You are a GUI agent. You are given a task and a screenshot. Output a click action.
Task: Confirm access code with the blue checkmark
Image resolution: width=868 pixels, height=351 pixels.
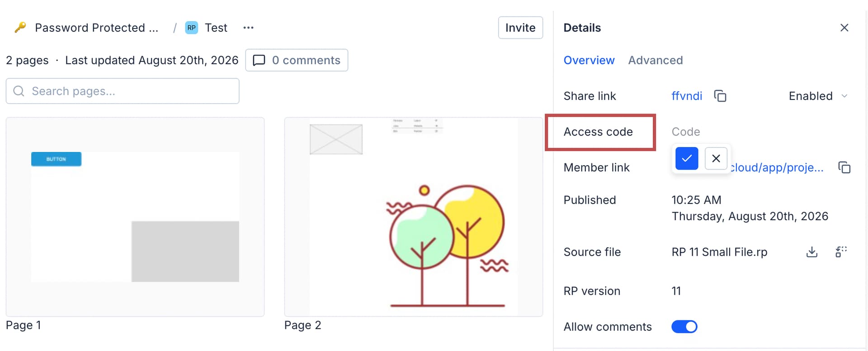tap(687, 158)
